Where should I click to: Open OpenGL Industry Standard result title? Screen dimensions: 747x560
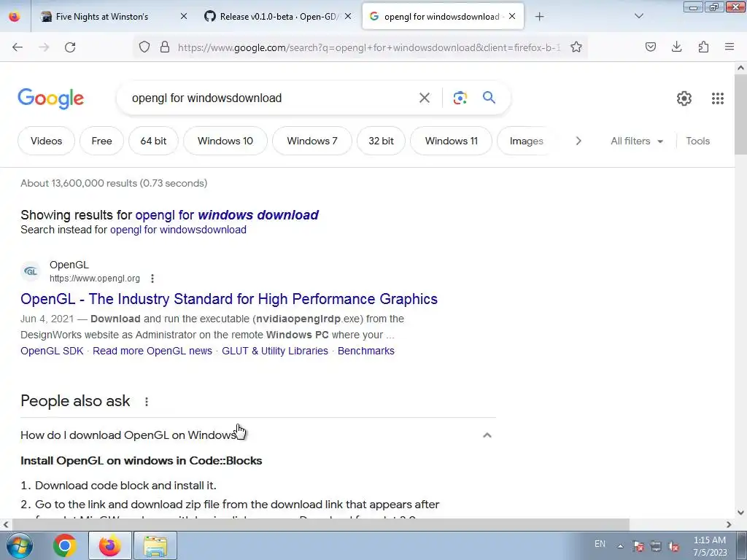coord(228,299)
